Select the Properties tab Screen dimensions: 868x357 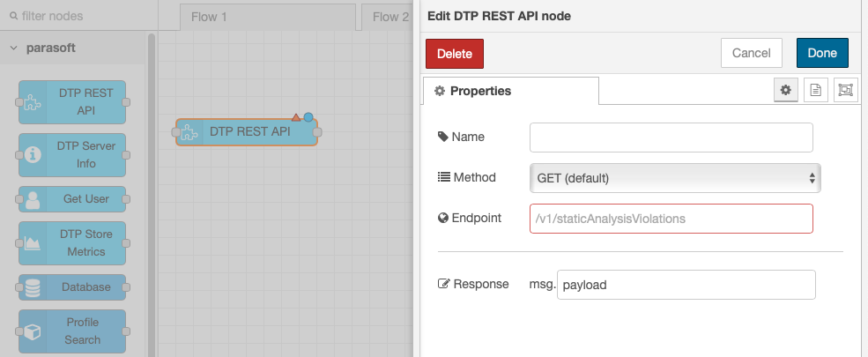[x=510, y=91]
